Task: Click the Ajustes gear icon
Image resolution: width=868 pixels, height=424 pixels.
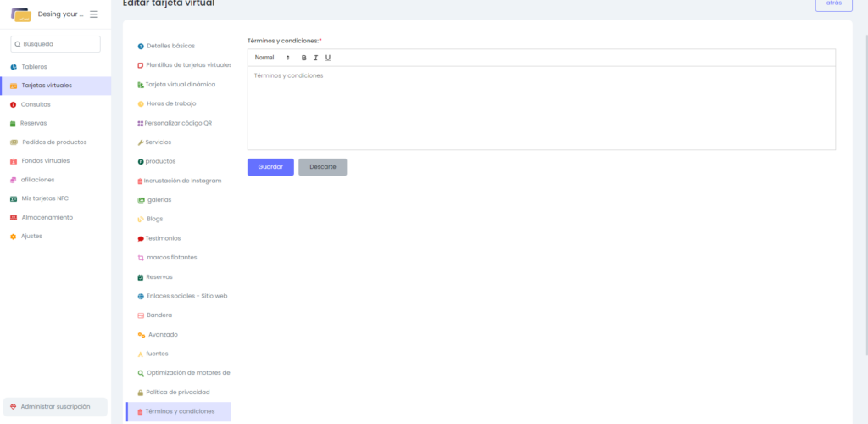Action: click(14, 237)
